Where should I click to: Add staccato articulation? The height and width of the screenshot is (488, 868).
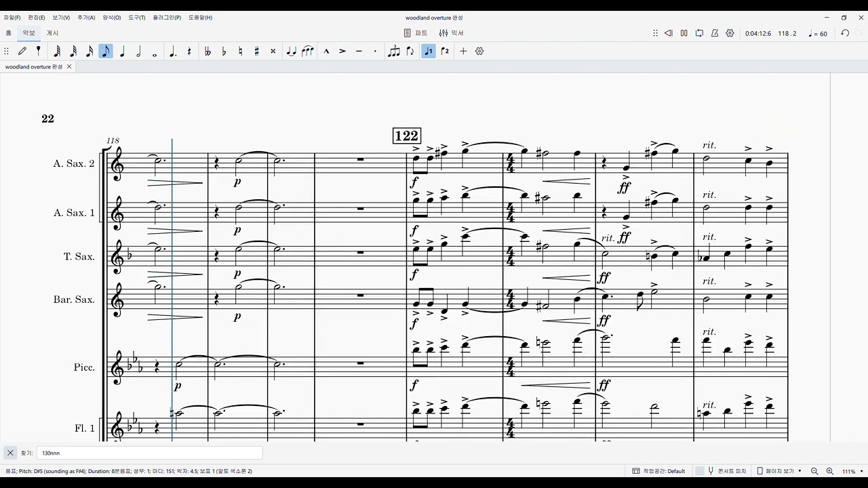pyautogui.click(x=375, y=51)
